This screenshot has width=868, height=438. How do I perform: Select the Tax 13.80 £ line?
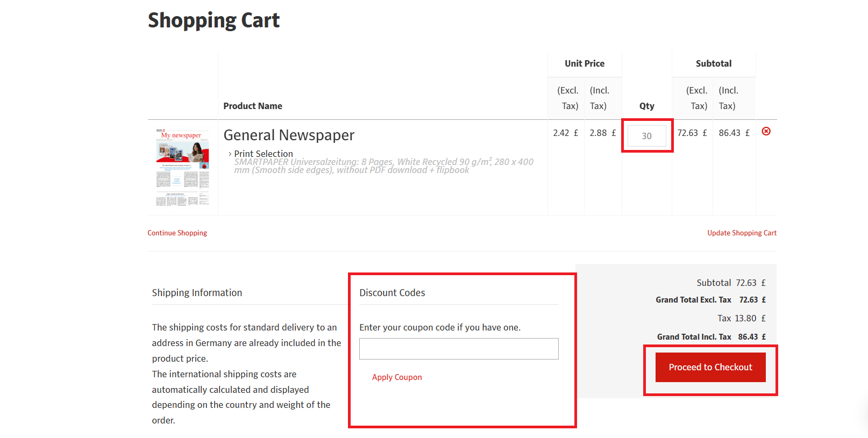[742, 318]
